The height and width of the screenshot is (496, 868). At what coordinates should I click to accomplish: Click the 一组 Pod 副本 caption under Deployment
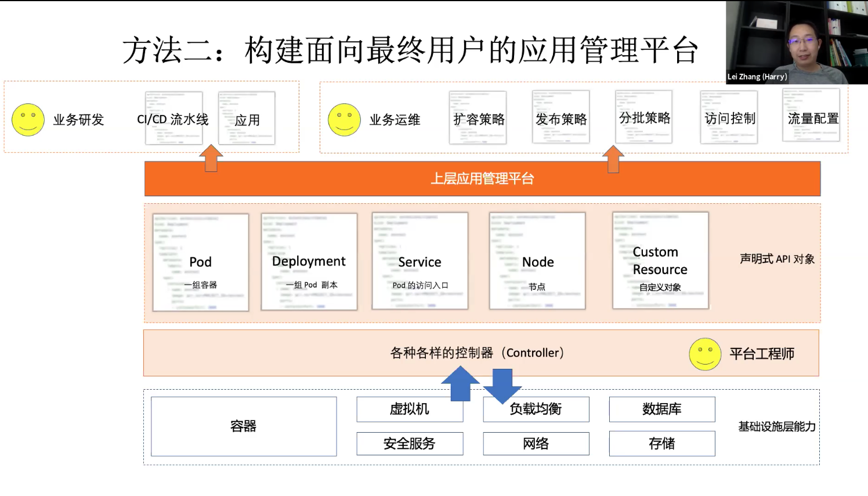pyautogui.click(x=312, y=285)
